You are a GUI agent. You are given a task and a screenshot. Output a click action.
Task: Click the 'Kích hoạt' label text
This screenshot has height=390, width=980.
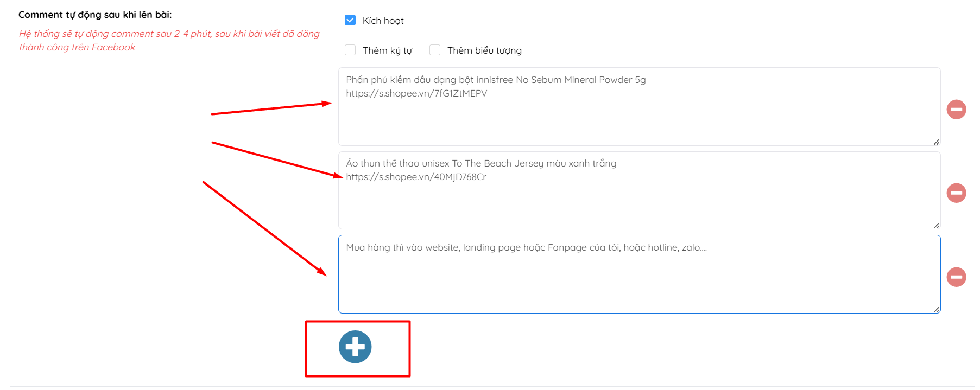383,21
